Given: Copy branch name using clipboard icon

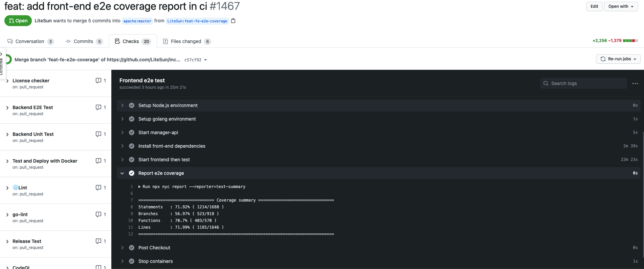Looking at the screenshot, I should [233, 21].
